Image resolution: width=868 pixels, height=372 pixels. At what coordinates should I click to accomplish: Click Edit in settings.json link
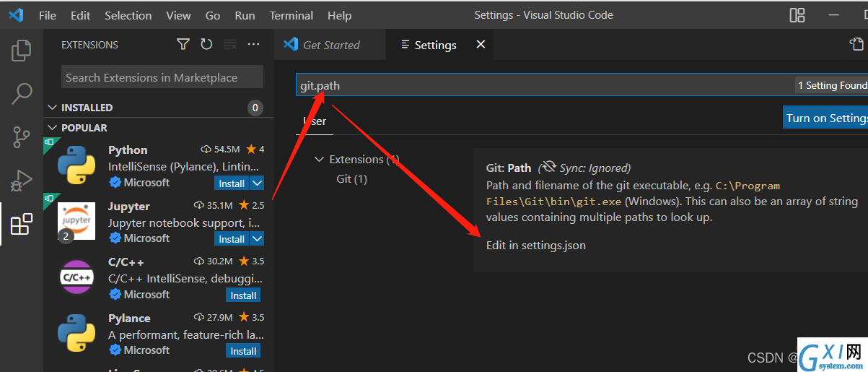[x=536, y=245]
